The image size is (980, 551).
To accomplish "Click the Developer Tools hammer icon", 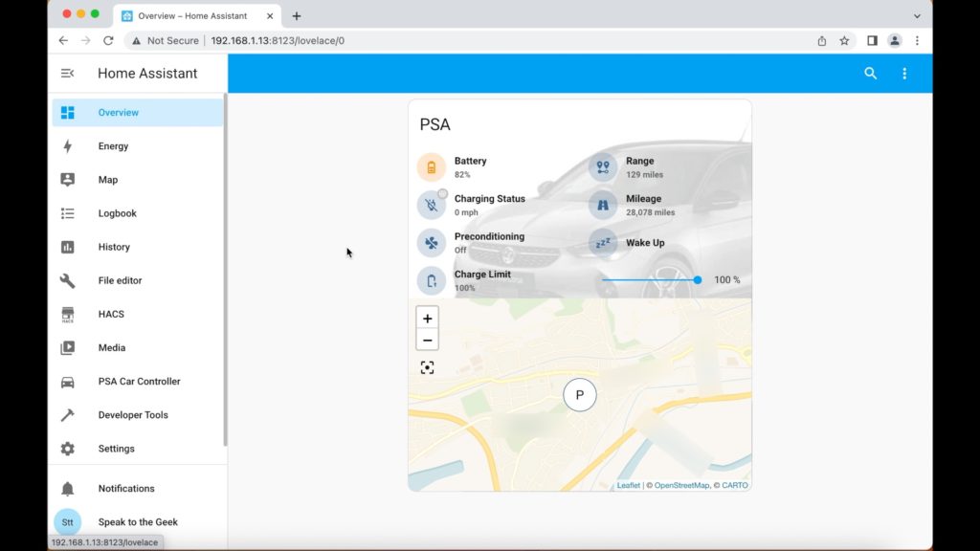I will coord(68,415).
